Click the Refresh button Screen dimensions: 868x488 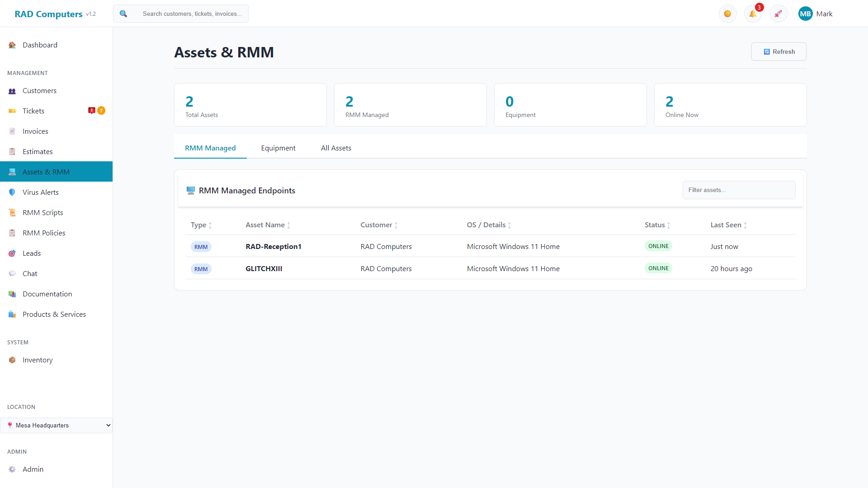tap(778, 52)
